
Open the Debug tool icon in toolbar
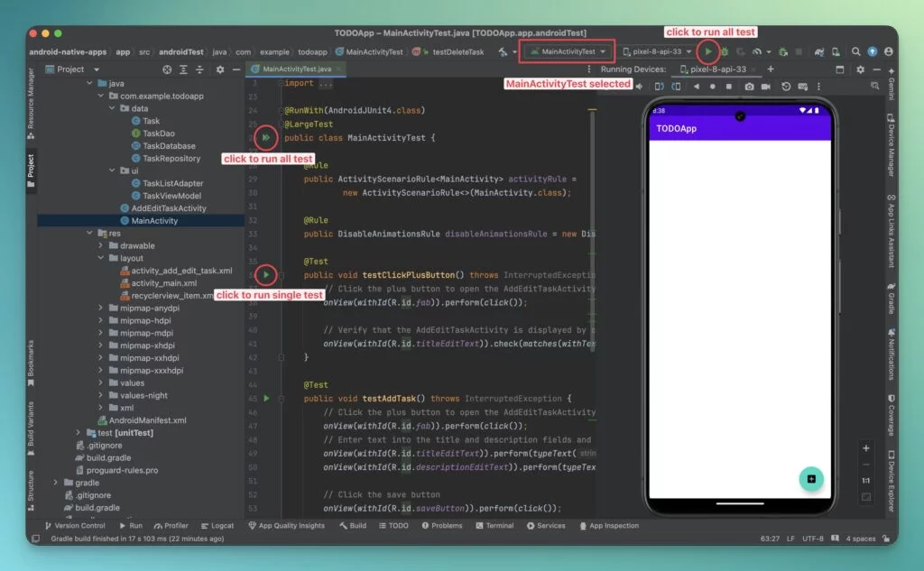(x=725, y=51)
